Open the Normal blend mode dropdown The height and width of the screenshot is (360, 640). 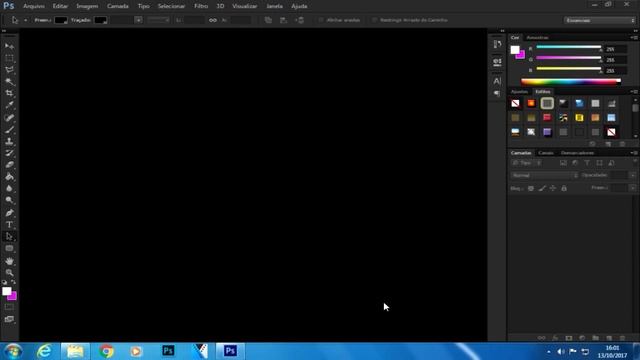[544, 175]
